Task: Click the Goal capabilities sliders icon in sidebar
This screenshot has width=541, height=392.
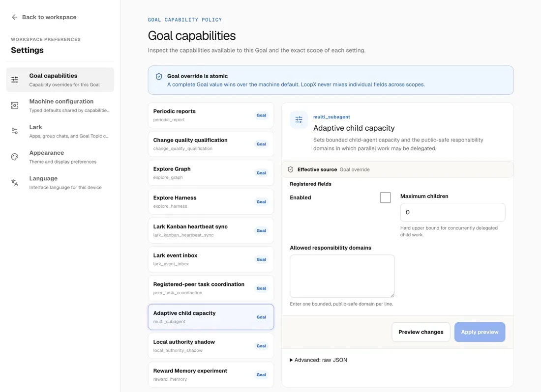Action: point(14,80)
